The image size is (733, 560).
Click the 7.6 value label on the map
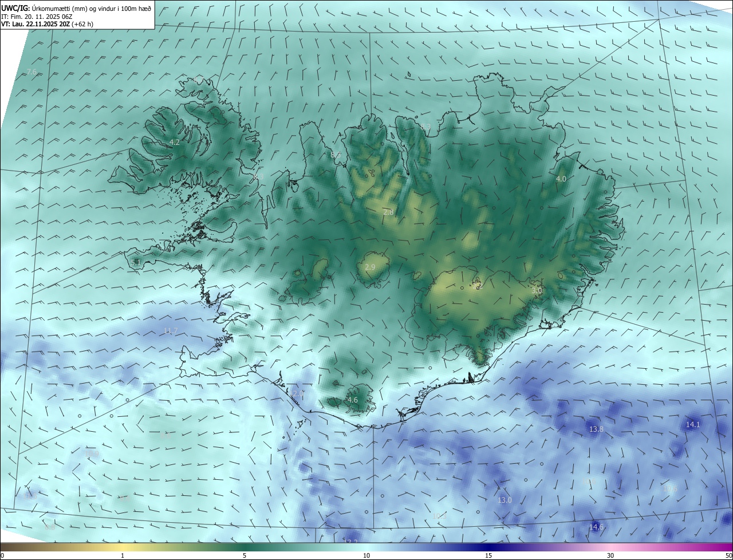(31, 72)
